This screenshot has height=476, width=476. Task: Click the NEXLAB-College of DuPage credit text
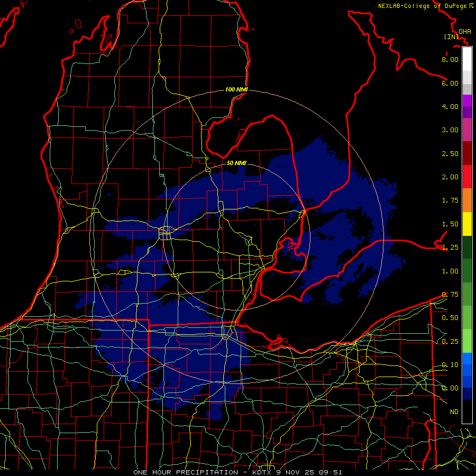pyautogui.click(x=422, y=6)
